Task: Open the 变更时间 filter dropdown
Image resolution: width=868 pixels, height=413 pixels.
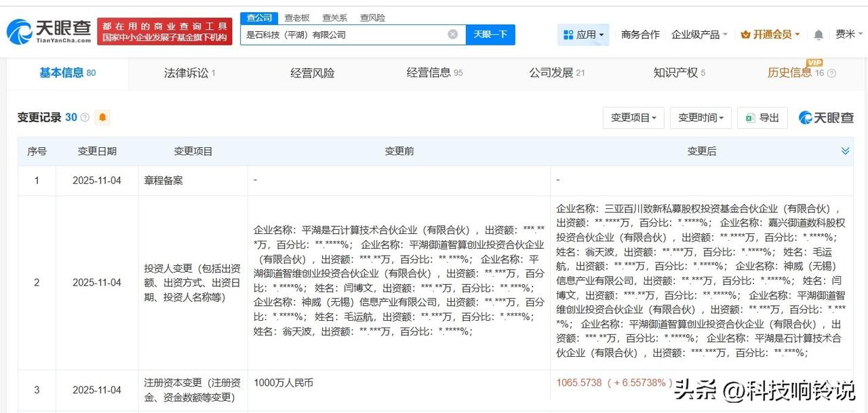Action: coord(701,117)
